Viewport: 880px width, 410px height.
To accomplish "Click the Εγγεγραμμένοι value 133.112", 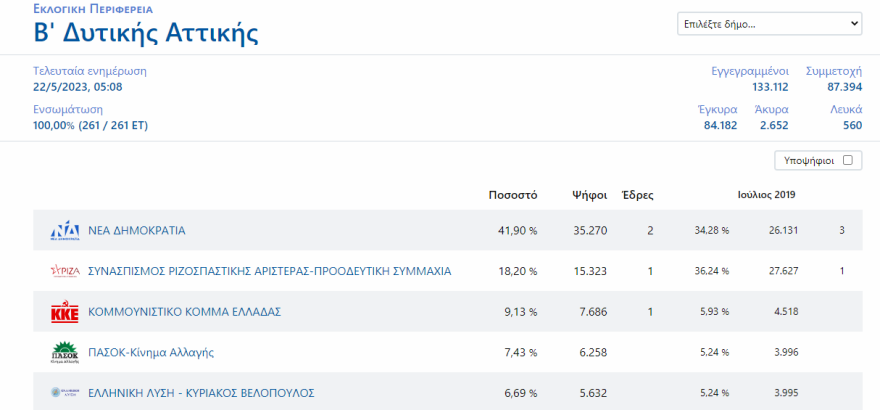I will [770, 87].
